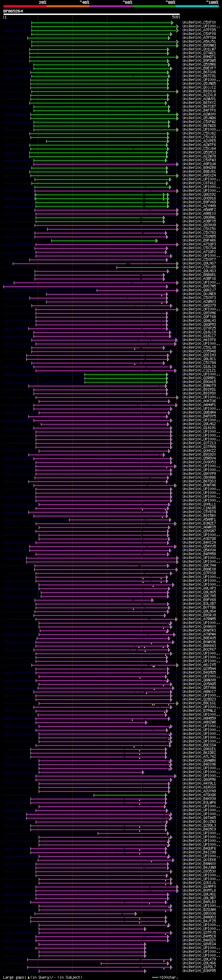Open the UniRef100_Q01LW7 entry
Image resolution: width=222 pixels, height=980 pixels.
(x=199, y=49)
